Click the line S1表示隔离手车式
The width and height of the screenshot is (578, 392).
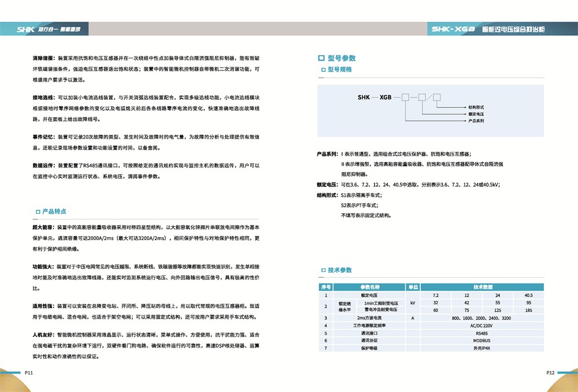pyautogui.click(x=361, y=195)
